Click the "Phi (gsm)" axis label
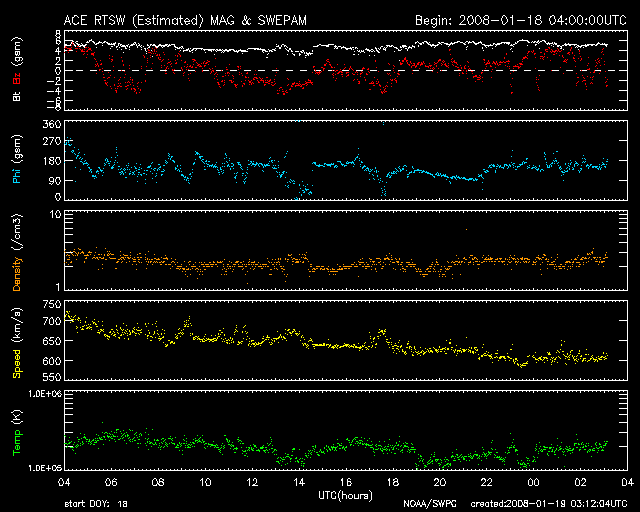The height and width of the screenshot is (512, 640). click(17, 159)
